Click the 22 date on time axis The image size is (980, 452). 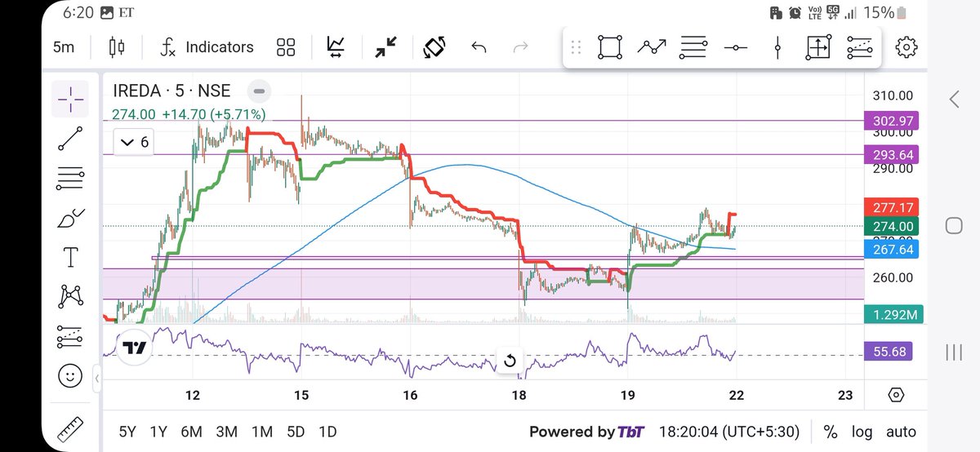tap(737, 395)
